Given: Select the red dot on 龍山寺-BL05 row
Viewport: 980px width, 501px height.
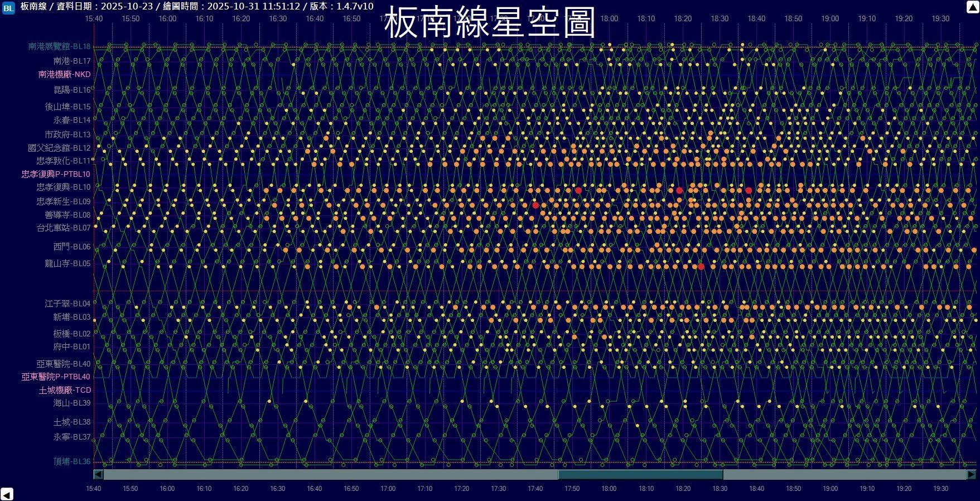Looking at the screenshot, I should click(x=701, y=267).
